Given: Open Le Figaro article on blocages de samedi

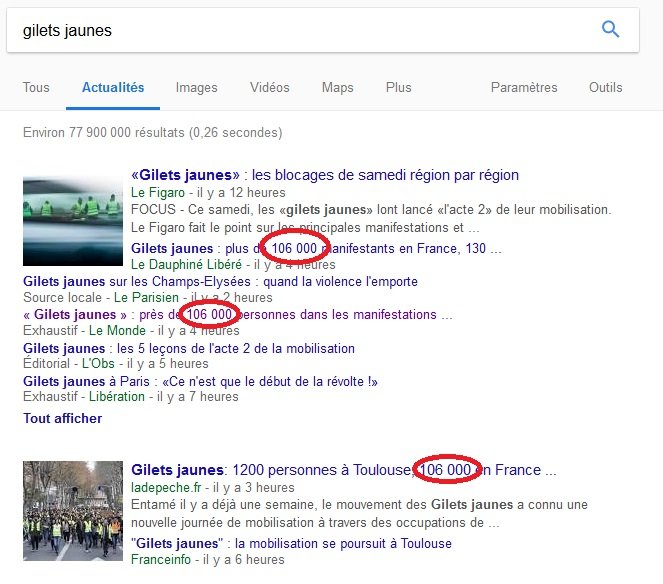Looking at the screenshot, I should [325, 175].
